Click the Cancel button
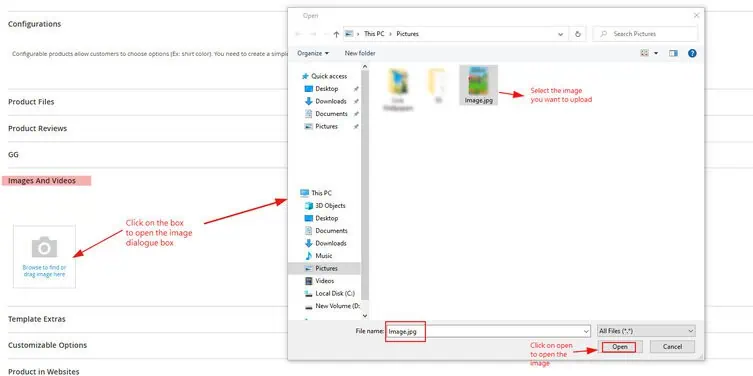Screen dimensions: 753x376 click(x=672, y=347)
